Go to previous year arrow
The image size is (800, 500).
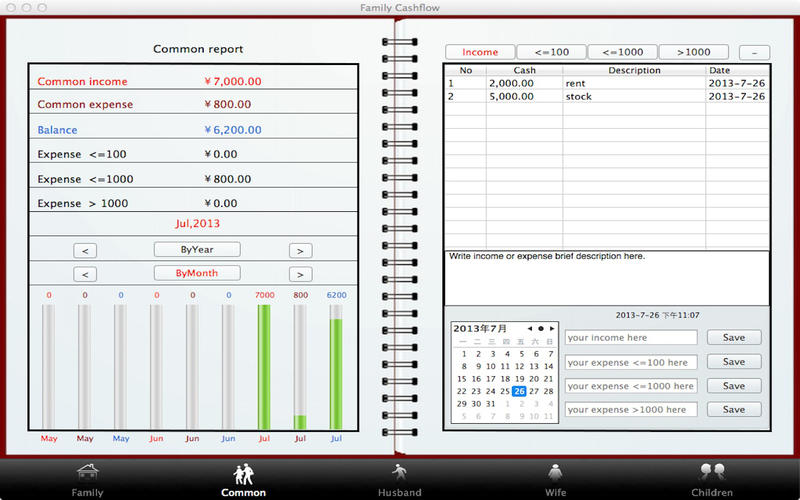tap(85, 251)
